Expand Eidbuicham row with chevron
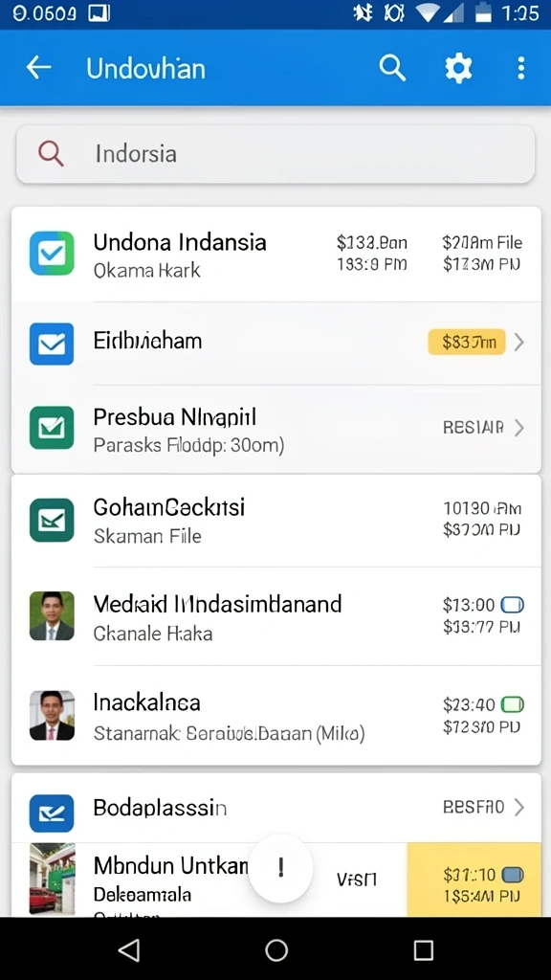Image resolution: width=551 pixels, height=980 pixels. (518, 343)
